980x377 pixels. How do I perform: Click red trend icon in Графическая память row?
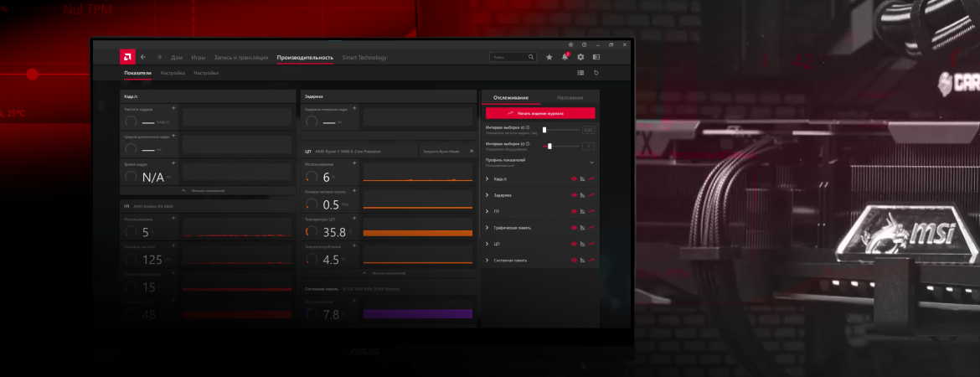pyautogui.click(x=591, y=228)
